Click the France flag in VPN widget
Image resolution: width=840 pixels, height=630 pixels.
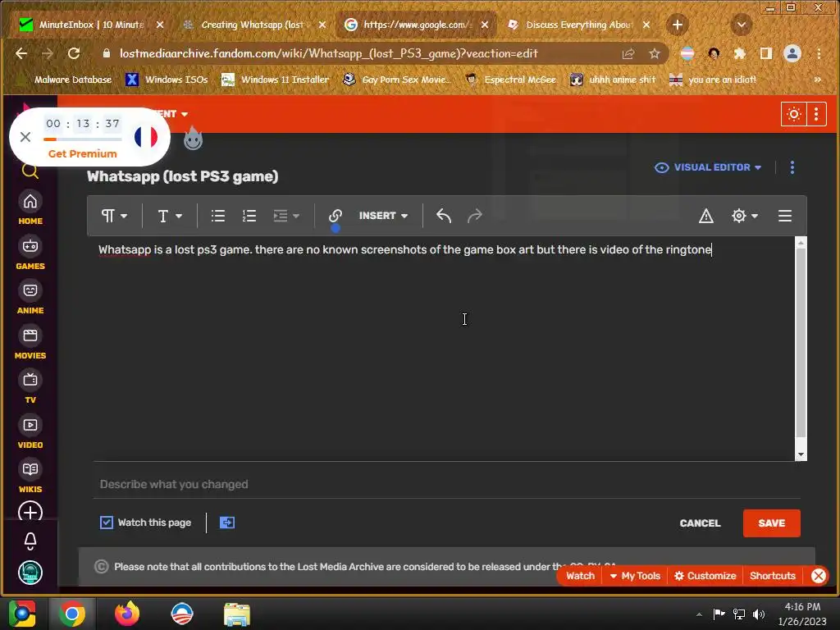(146, 137)
